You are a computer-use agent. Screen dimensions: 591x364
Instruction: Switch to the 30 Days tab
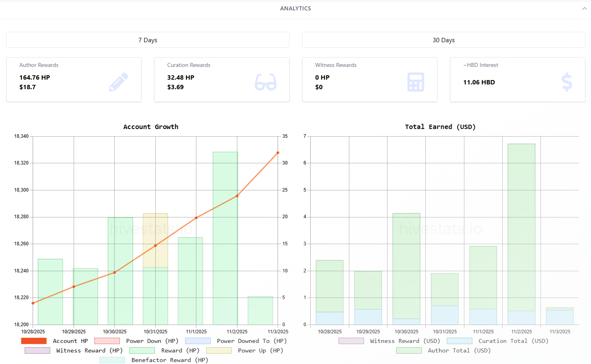click(443, 40)
